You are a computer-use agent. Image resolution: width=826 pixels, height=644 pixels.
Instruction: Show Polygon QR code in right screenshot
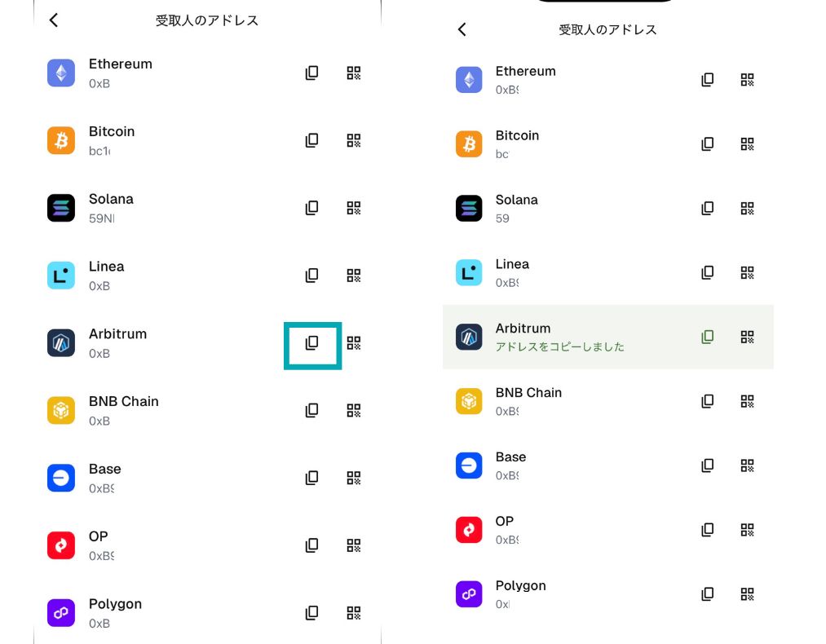tap(747, 594)
